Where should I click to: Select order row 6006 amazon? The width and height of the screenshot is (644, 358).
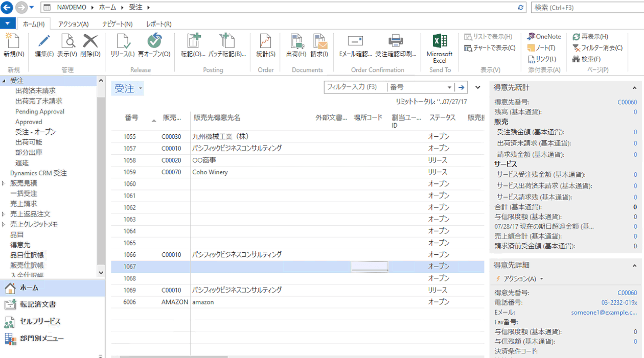click(297, 302)
